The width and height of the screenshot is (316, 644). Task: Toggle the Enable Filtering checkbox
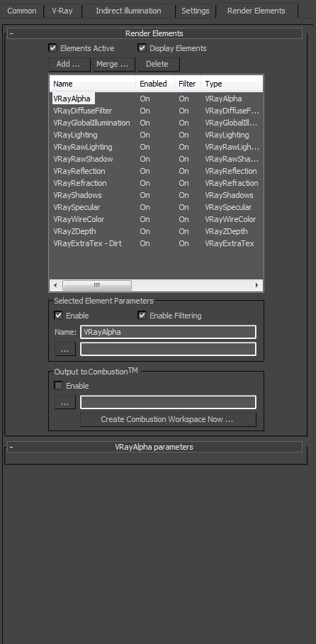click(142, 316)
